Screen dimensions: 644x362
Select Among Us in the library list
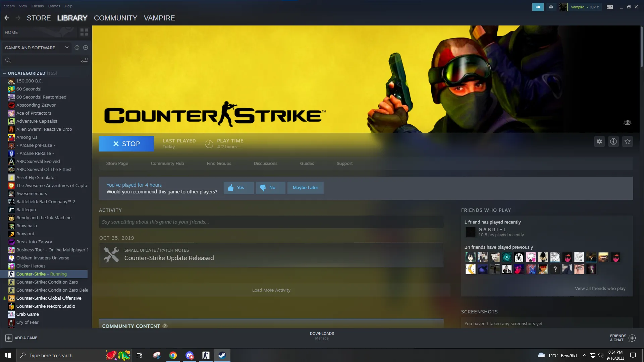27,137
